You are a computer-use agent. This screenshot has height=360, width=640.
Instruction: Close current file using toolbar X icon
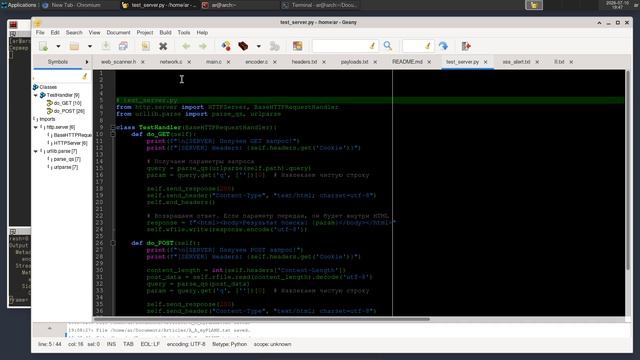[x=163, y=46]
